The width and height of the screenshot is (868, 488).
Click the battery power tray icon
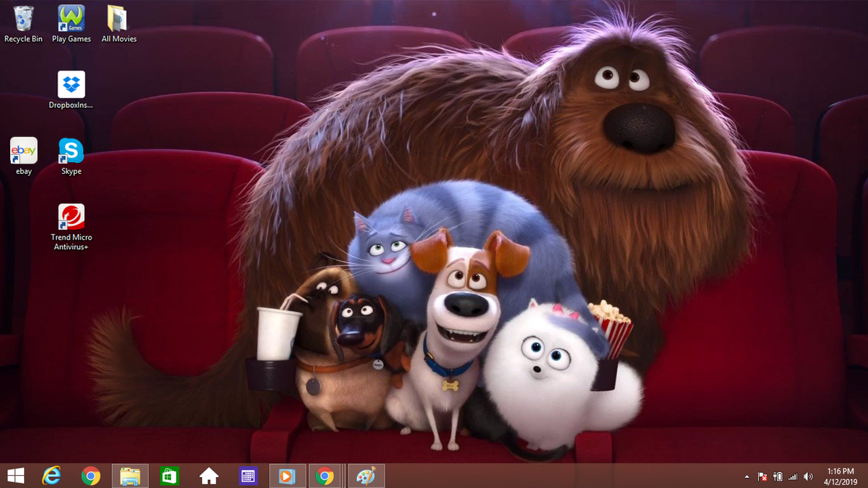(778, 476)
